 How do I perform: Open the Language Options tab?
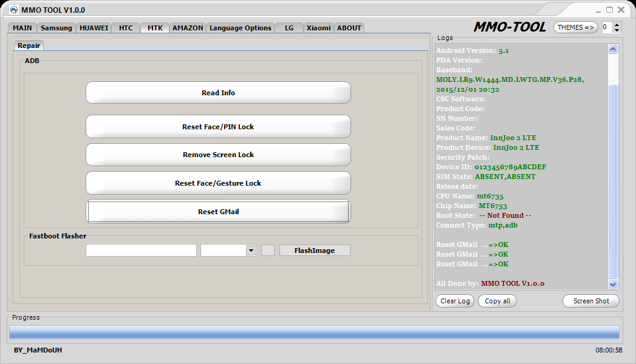(241, 28)
